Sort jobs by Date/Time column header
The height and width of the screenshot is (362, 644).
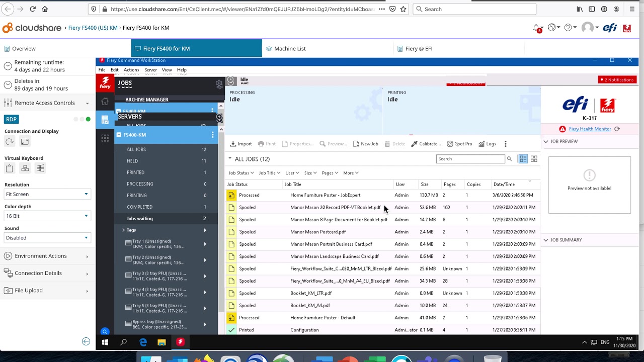[x=504, y=185]
